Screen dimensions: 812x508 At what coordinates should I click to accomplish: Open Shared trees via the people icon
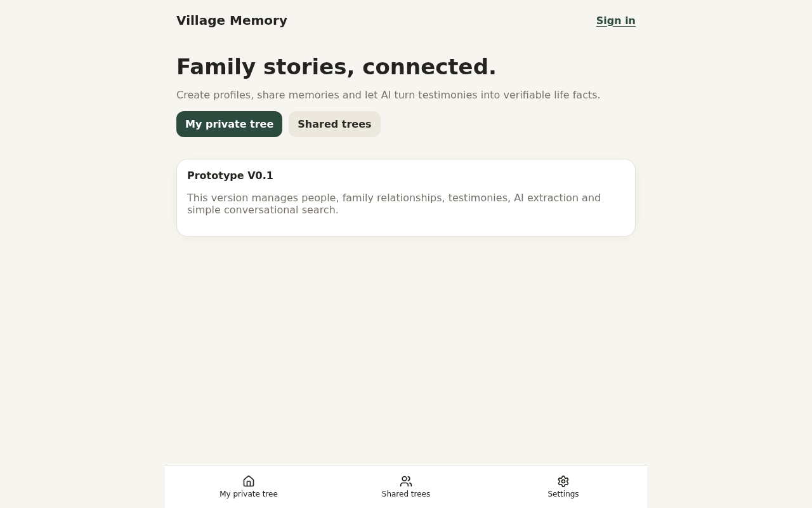(406, 481)
